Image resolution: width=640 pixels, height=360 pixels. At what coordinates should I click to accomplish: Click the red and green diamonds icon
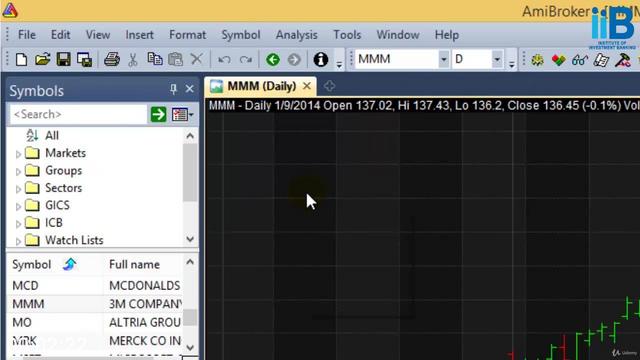coord(558,60)
